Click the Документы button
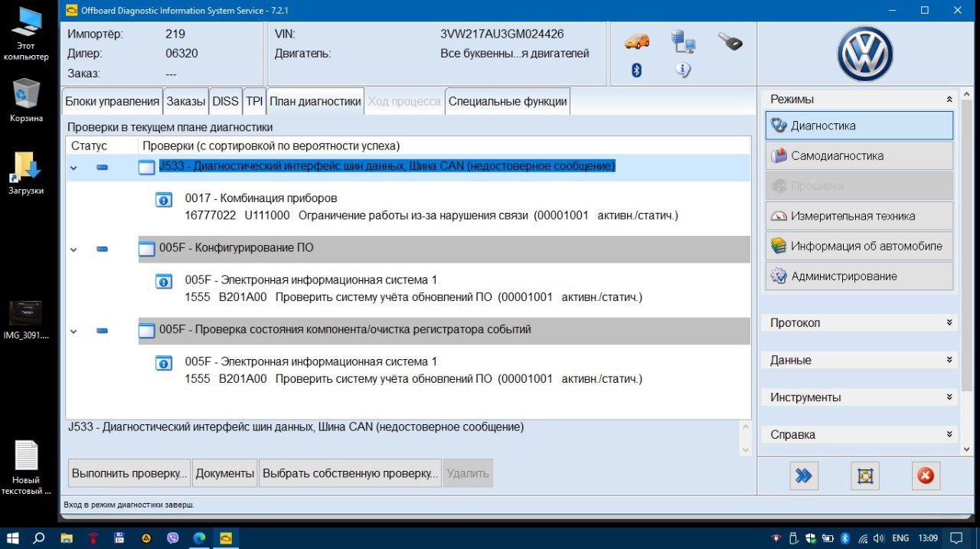The width and height of the screenshot is (980, 549). pyautogui.click(x=225, y=473)
